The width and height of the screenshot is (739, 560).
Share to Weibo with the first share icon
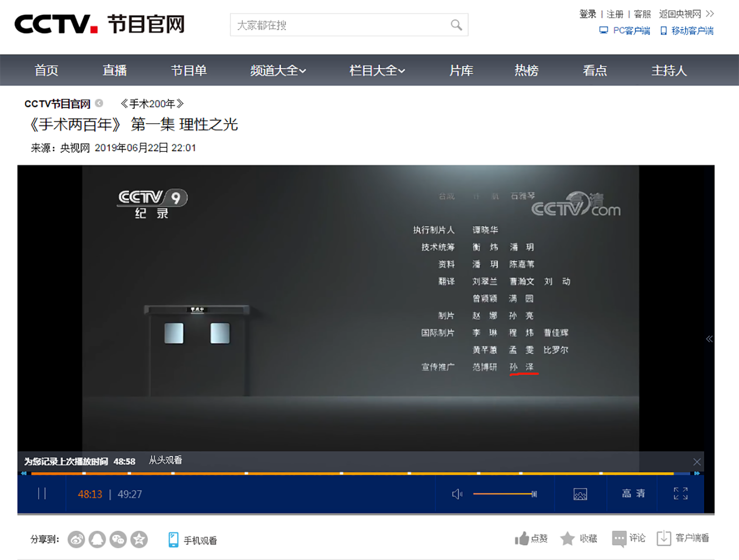[x=76, y=539]
